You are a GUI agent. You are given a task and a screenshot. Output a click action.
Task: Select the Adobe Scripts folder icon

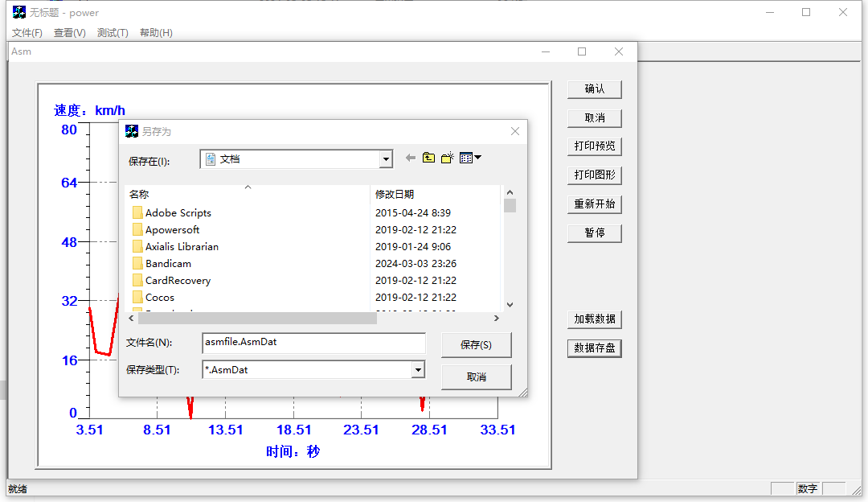[x=137, y=213]
